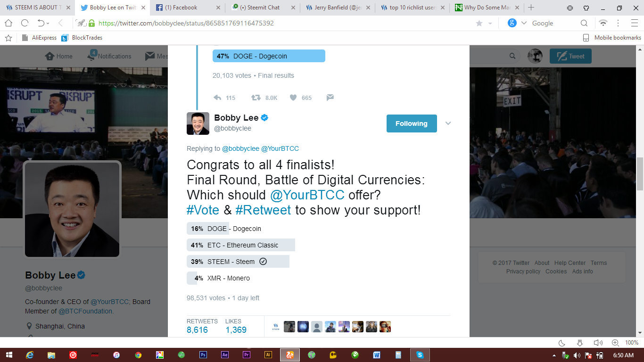This screenshot has width=644, height=362.
Task: Open the Twitter Home icon
Action: click(x=50, y=56)
